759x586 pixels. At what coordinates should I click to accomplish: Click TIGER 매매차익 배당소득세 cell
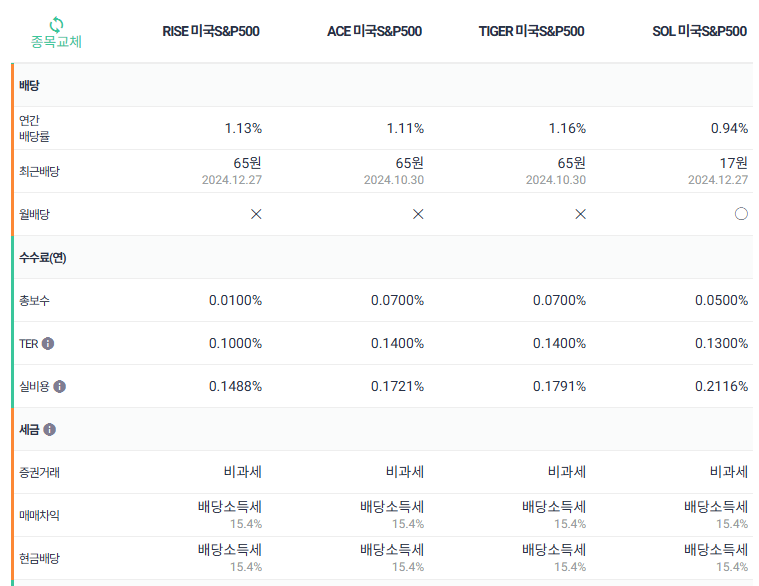click(554, 515)
